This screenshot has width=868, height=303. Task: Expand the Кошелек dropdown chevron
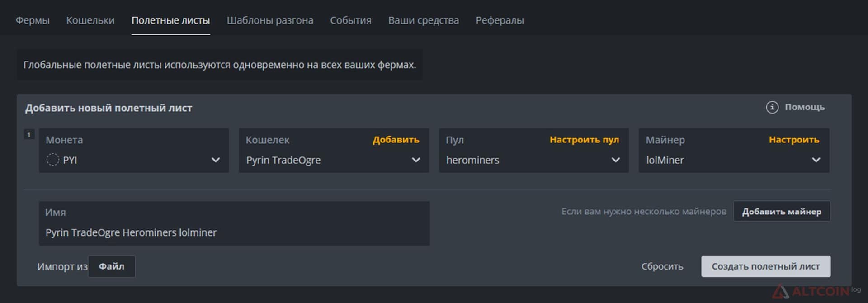[416, 160]
